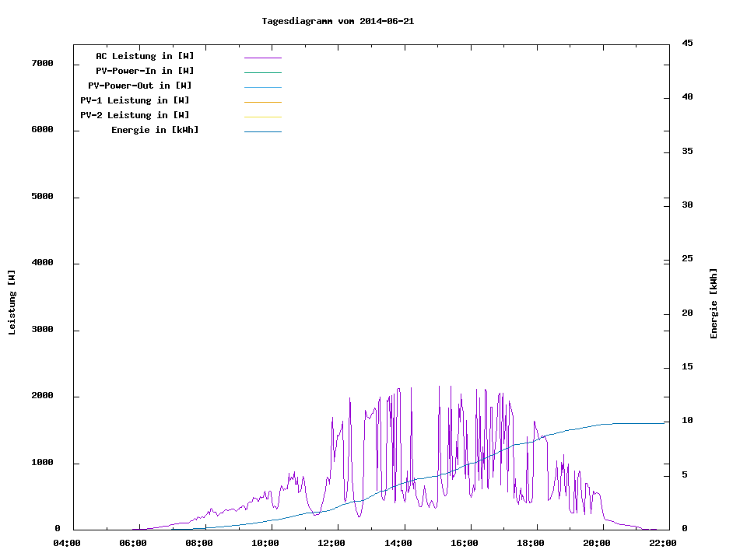Select the 10 tick label on right axis
Image resolution: width=747 pixels, height=560 pixels.
687,421
